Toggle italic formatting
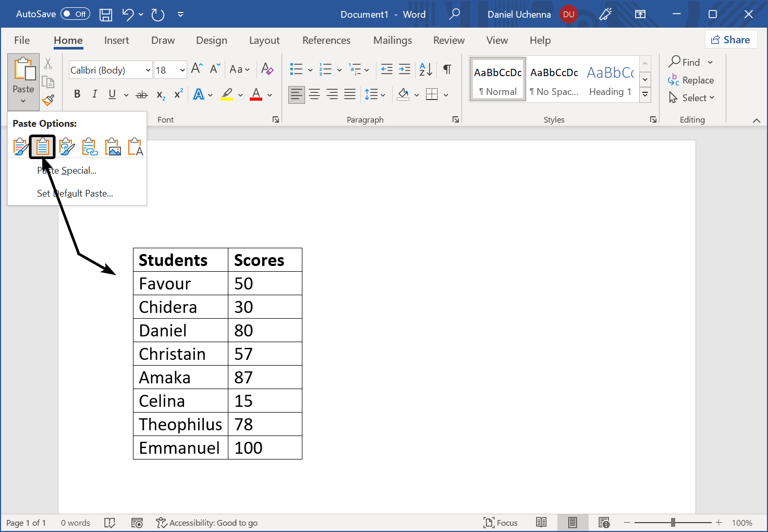 point(94,94)
